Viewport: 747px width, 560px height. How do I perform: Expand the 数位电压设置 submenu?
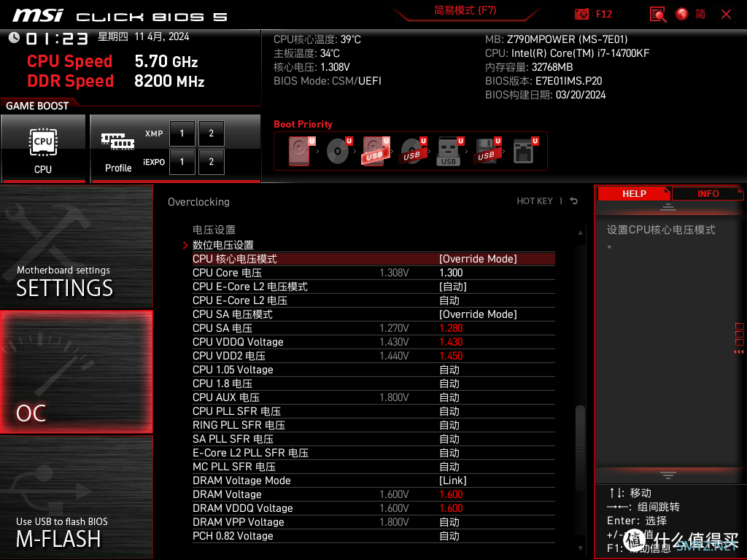pos(223,245)
